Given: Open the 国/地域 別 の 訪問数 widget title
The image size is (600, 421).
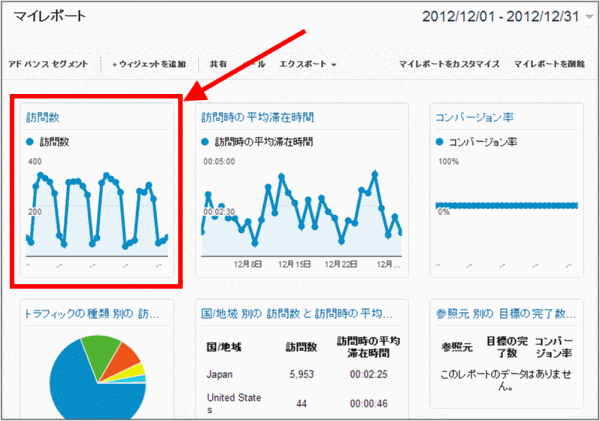Looking at the screenshot, I should (x=298, y=314).
